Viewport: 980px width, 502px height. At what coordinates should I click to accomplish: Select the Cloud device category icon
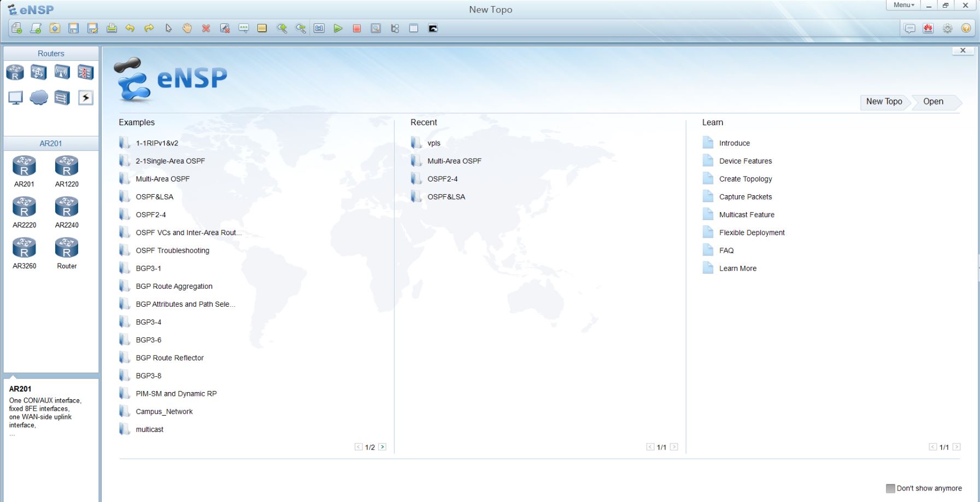point(39,98)
